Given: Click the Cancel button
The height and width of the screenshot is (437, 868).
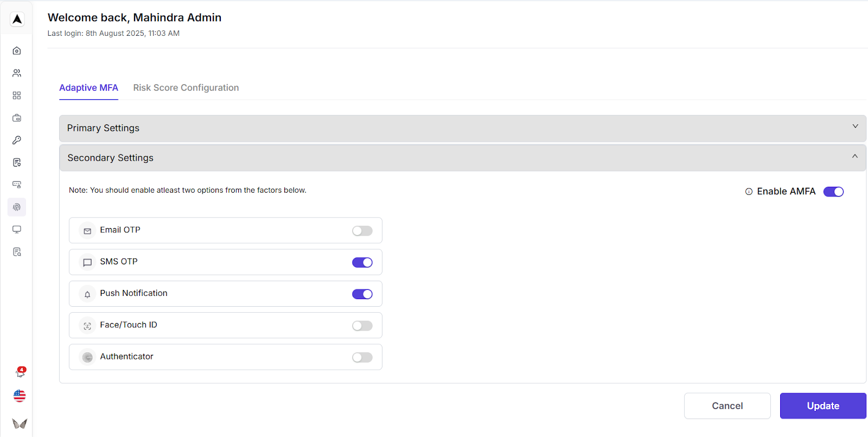Looking at the screenshot, I should (x=727, y=406).
